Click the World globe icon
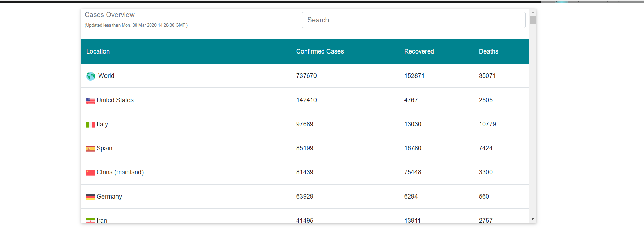Image resolution: width=644 pixels, height=237 pixels. click(x=90, y=76)
